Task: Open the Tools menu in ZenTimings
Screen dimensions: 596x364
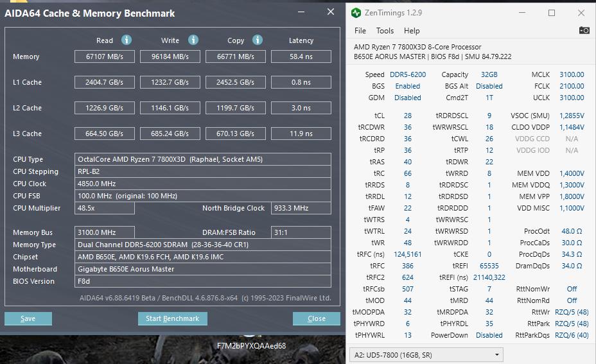Action: (385, 31)
